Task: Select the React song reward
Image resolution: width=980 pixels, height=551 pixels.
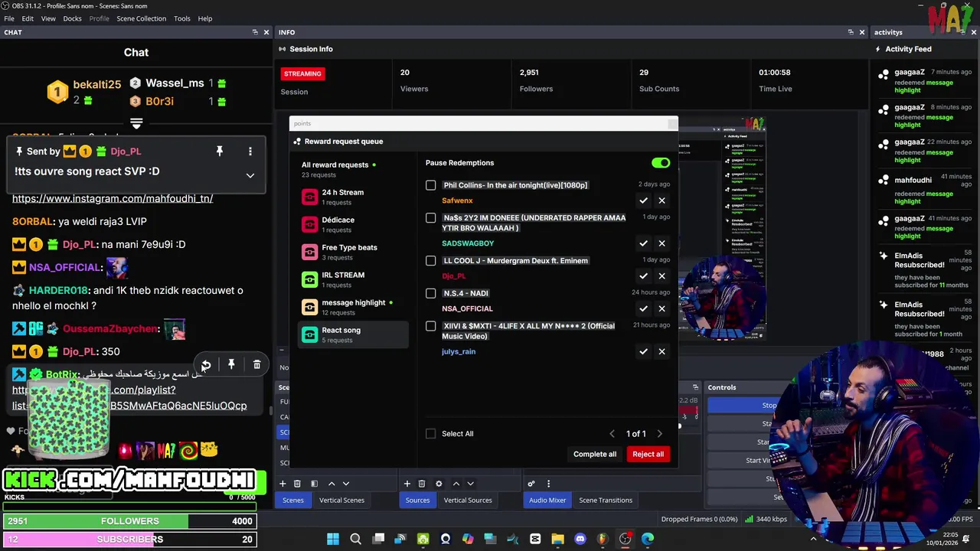Action: tap(354, 334)
